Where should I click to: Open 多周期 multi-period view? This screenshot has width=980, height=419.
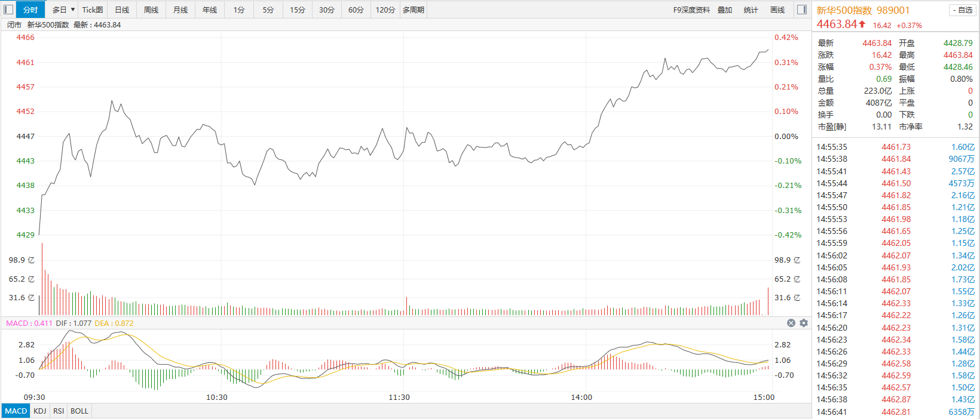[x=414, y=10]
